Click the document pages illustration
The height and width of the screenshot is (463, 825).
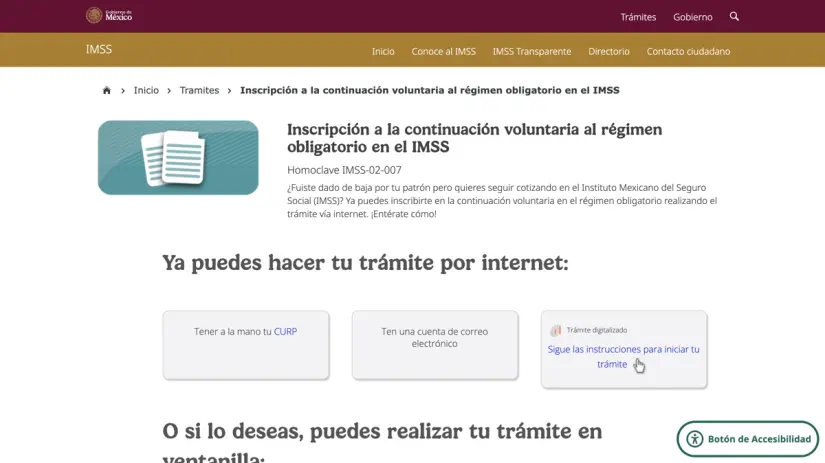[178, 157]
